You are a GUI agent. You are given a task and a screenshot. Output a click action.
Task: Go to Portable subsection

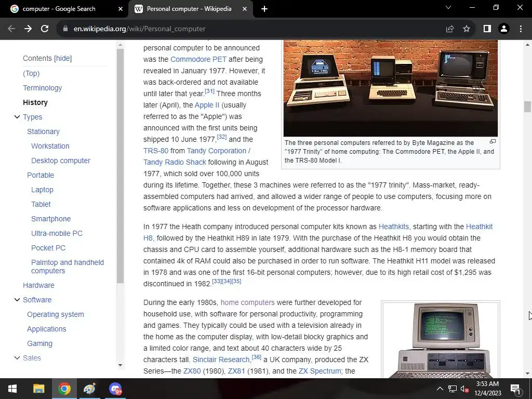point(41,176)
